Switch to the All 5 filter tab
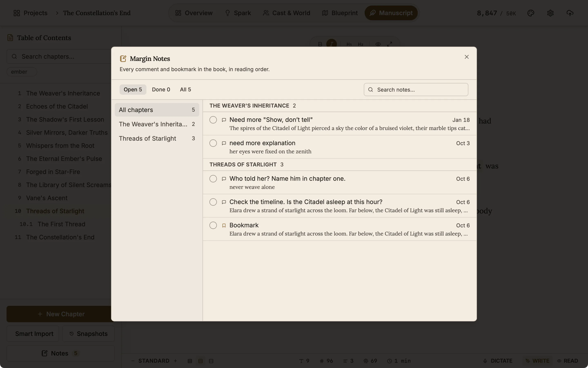 (x=185, y=90)
